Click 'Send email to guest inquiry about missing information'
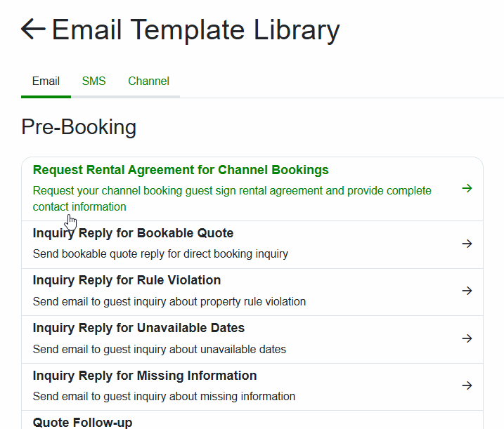The height and width of the screenshot is (429, 504). point(164,397)
